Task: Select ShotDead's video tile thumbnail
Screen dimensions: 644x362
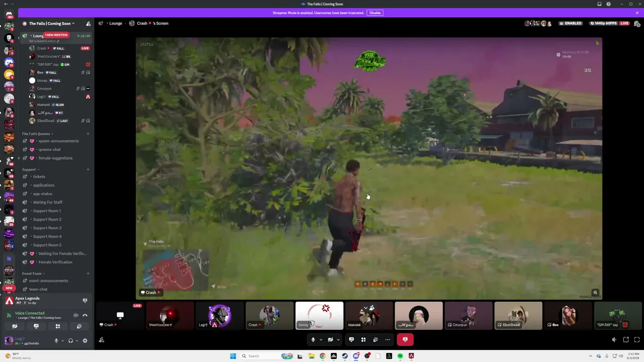Action: [518, 316]
